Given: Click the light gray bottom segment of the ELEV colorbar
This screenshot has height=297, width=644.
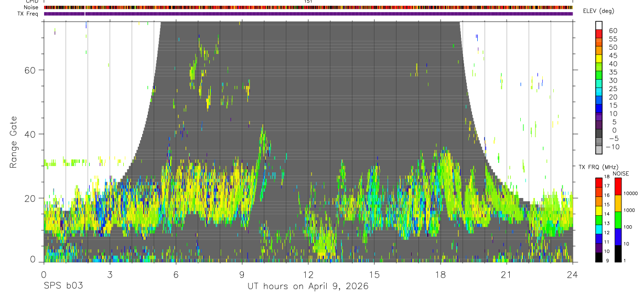Looking at the screenshot, I should pos(598,151).
